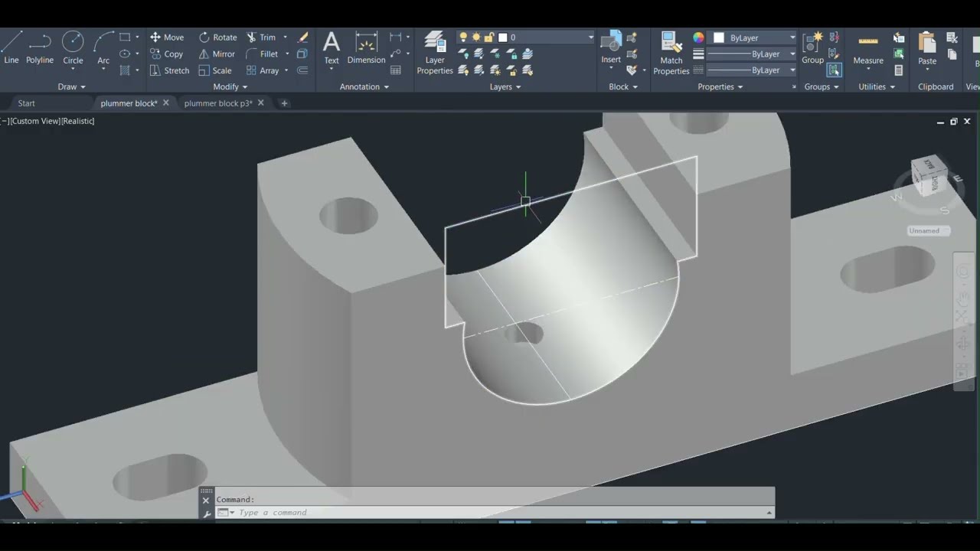
Task: Type in the command line input field
Action: click(495, 512)
